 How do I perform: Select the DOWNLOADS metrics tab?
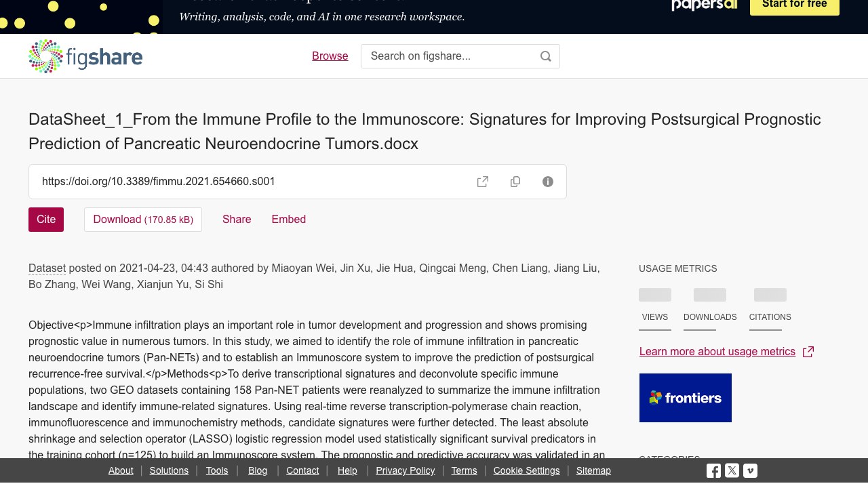click(x=710, y=317)
